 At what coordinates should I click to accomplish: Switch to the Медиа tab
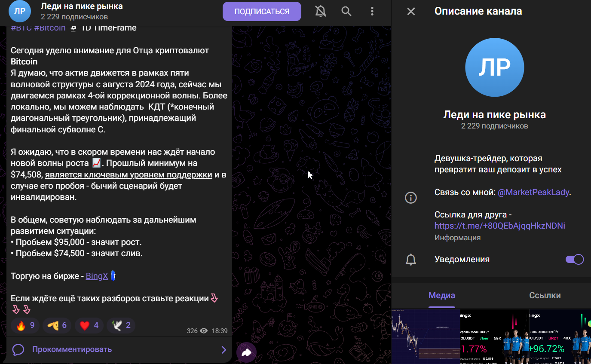pyautogui.click(x=442, y=295)
